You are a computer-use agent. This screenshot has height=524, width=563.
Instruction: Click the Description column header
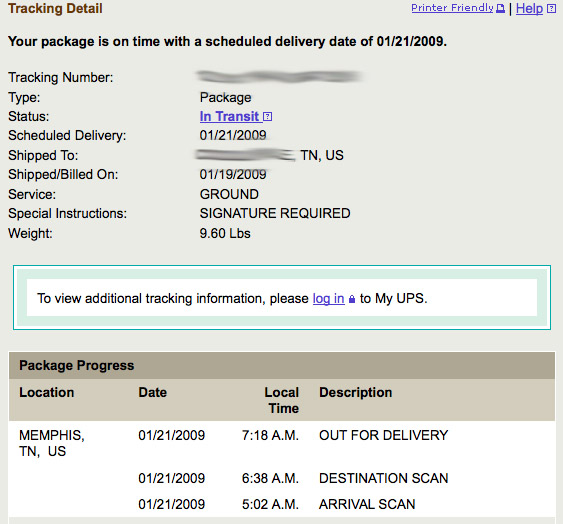point(355,392)
